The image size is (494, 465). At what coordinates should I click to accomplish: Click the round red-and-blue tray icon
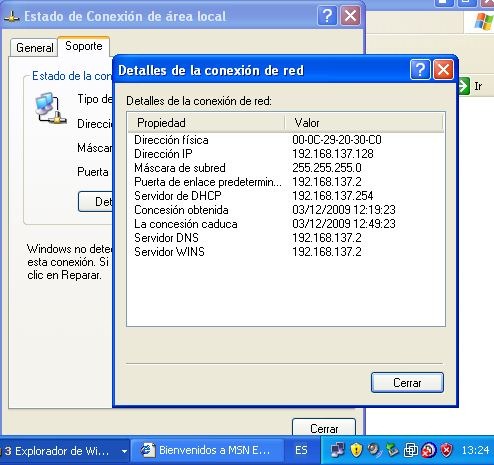pos(429,450)
